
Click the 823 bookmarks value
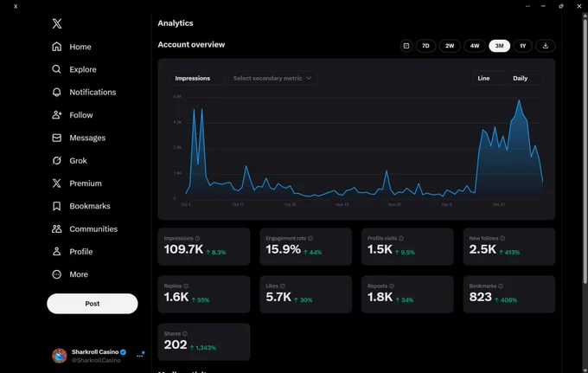(x=481, y=297)
